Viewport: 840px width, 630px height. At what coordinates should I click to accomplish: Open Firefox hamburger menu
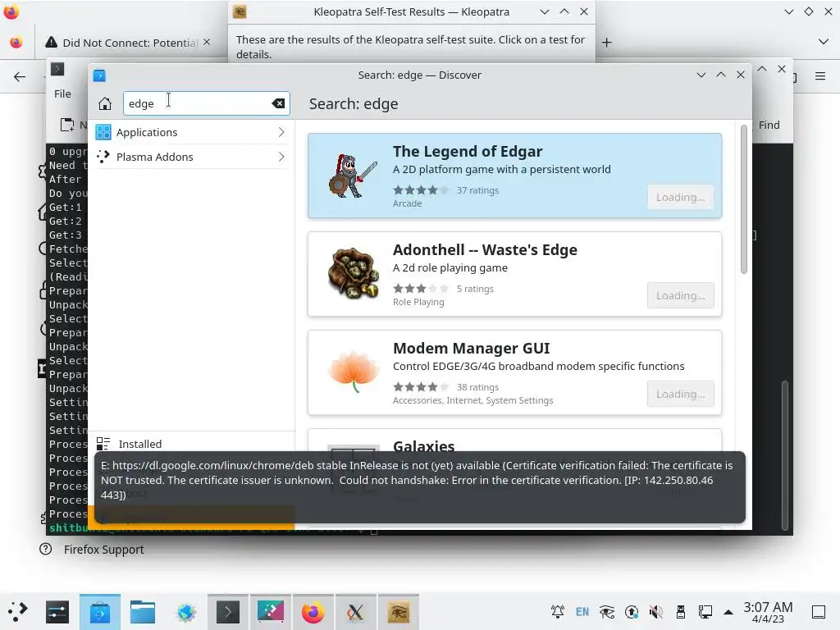[819, 76]
